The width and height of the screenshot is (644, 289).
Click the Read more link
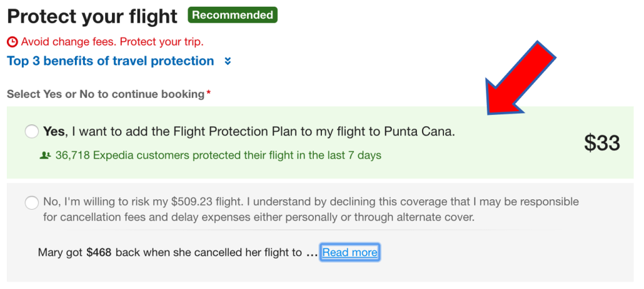[x=350, y=253]
